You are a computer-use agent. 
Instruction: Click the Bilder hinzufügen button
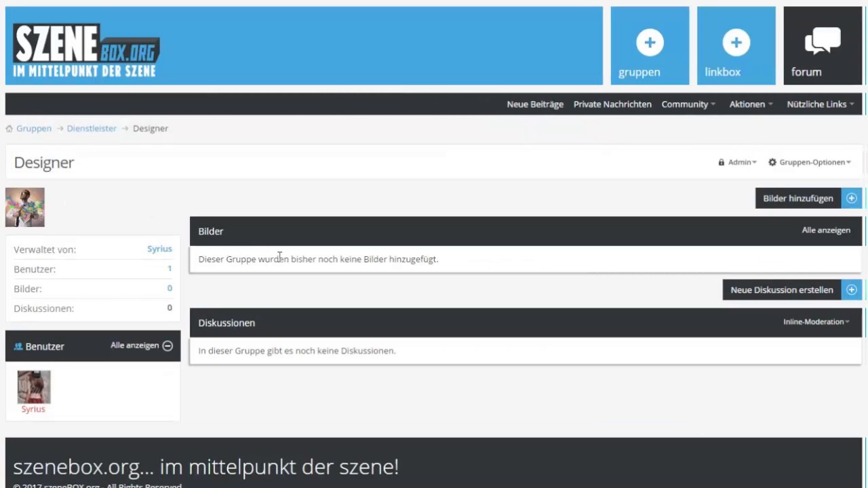(797, 199)
